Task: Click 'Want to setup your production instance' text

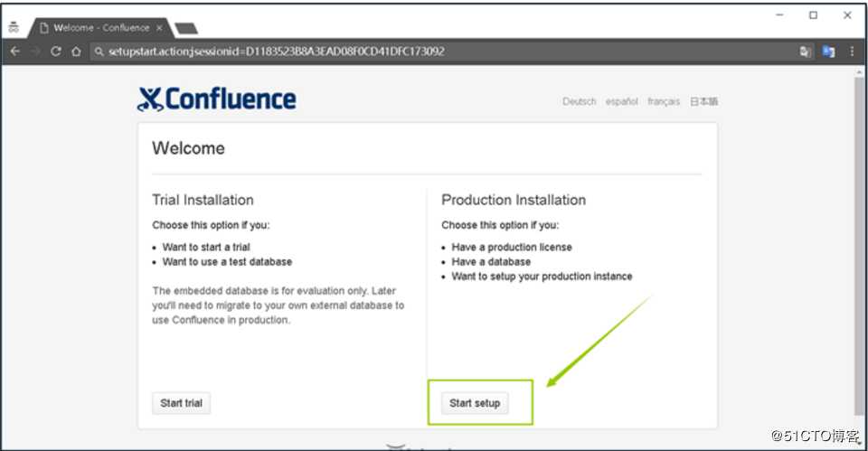Action: 542,277
